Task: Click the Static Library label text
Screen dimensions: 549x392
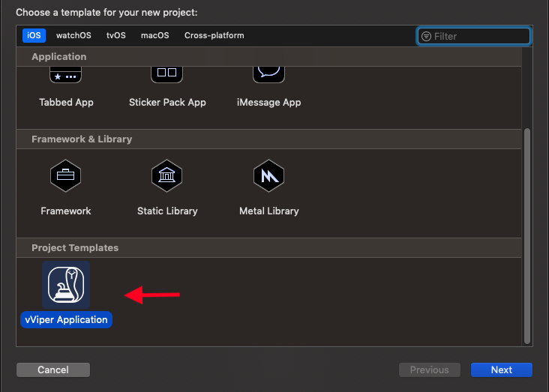Action: [167, 211]
